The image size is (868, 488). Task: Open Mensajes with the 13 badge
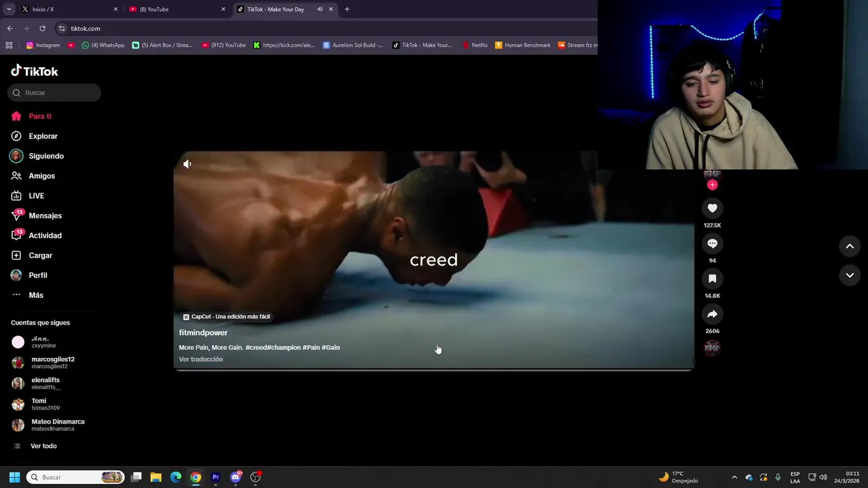[x=37, y=216]
